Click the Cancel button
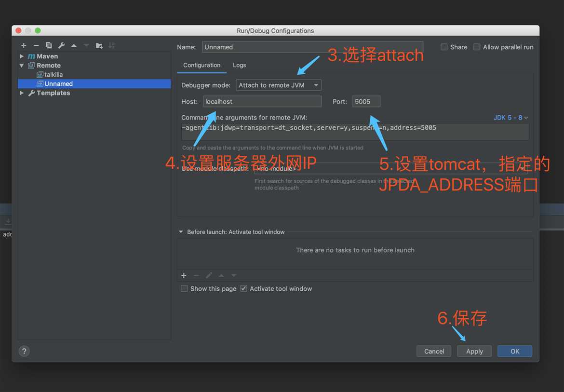The width and height of the screenshot is (564, 392). (434, 351)
